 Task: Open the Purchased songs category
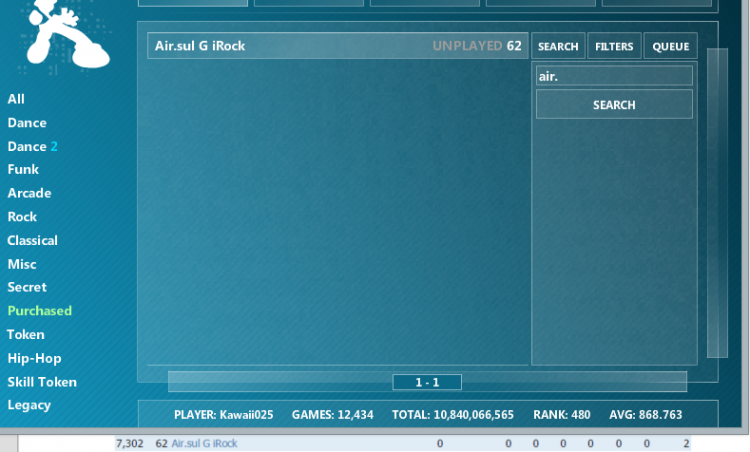[x=40, y=311]
